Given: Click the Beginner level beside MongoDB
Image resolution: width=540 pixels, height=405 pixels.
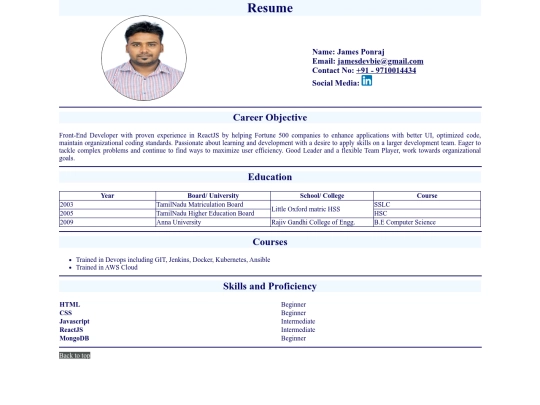Looking at the screenshot, I should click(293, 338).
